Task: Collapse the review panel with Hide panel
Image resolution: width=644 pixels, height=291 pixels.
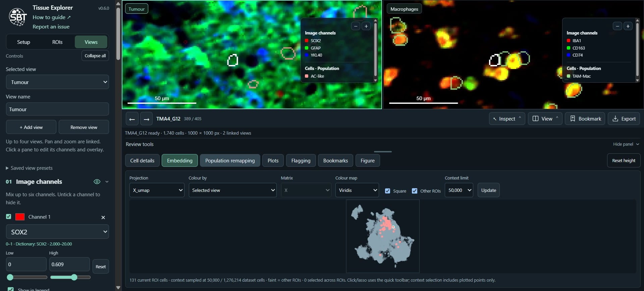Action: click(x=626, y=144)
